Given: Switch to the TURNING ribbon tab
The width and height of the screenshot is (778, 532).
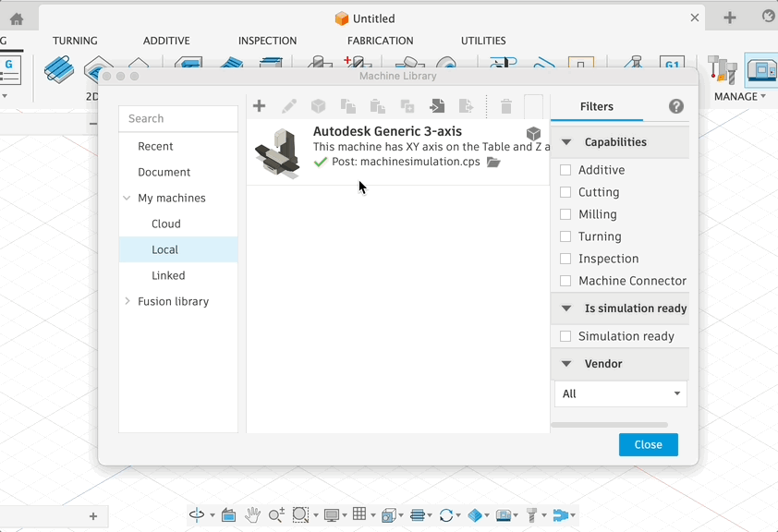Looking at the screenshot, I should (76, 41).
